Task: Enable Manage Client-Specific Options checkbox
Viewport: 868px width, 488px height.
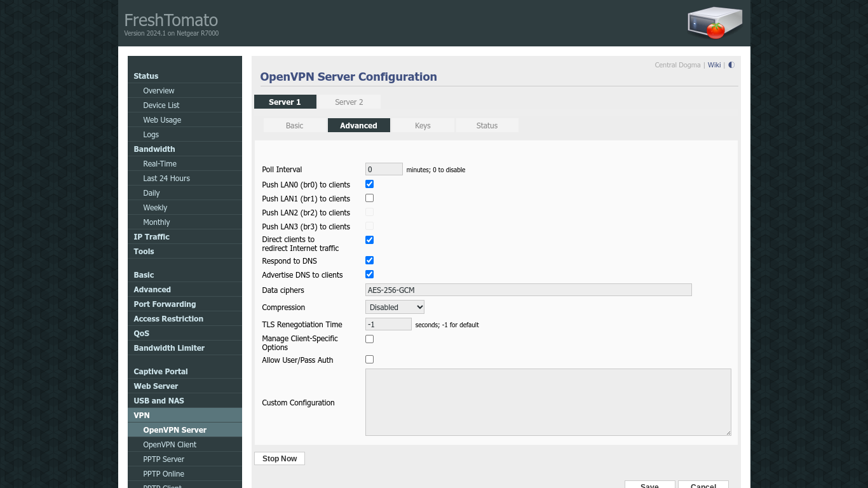Action: (x=369, y=339)
